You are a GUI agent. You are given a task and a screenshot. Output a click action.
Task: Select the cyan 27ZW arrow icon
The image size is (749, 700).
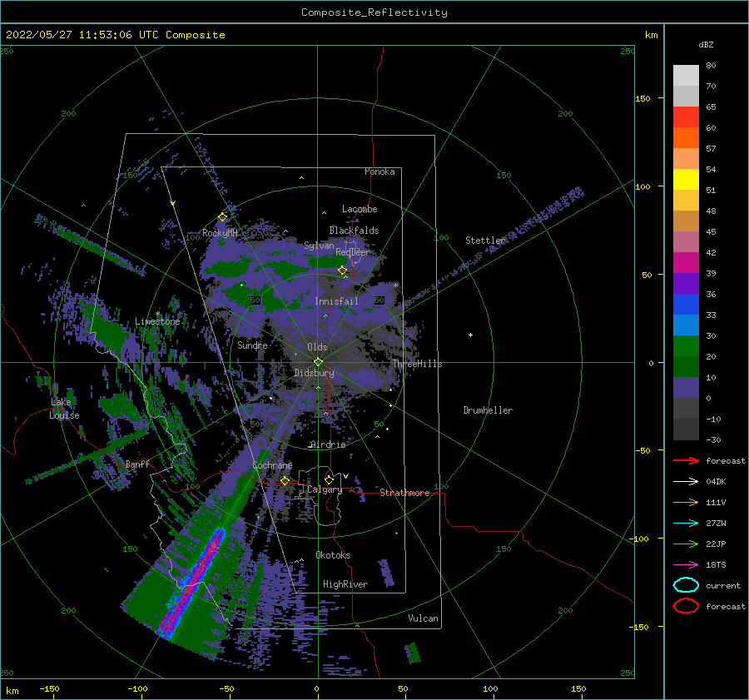click(686, 524)
